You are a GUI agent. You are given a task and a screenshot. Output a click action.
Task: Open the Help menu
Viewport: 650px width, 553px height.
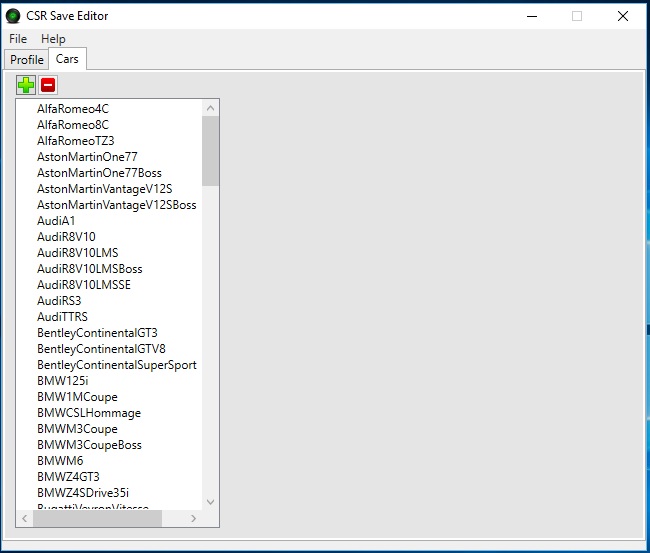click(x=53, y=39)
